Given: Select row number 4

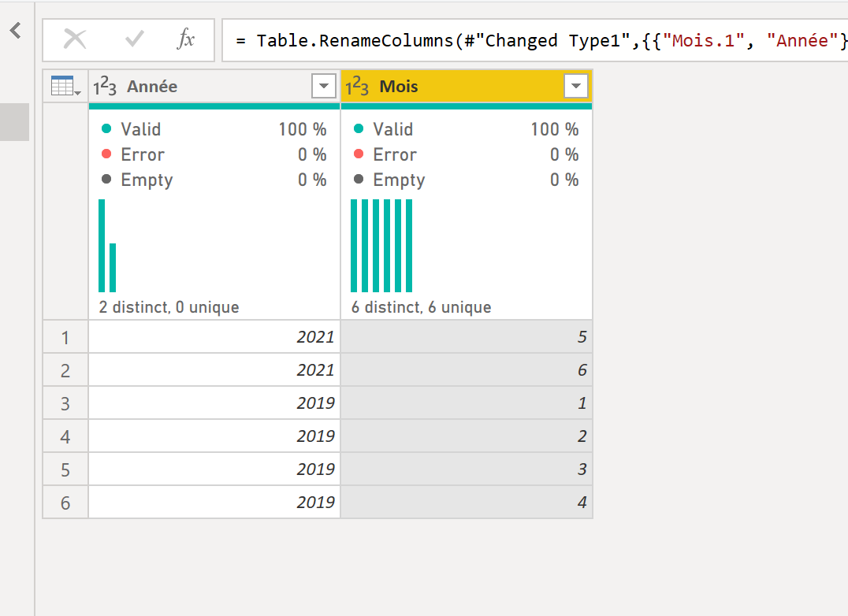Looking at the screenshot, I should click(x=65, y=436).
